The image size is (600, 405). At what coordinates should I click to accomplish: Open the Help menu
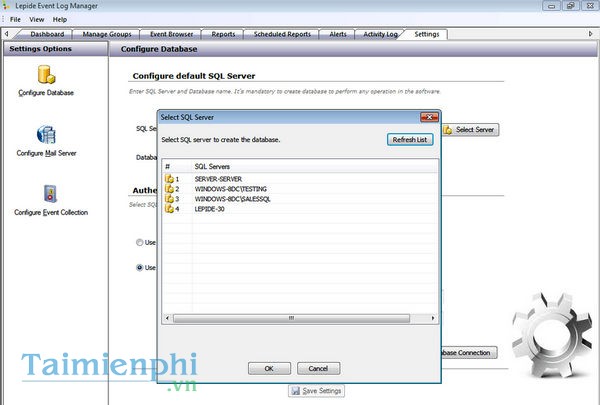pyautogui.click(x=60, y=20)
